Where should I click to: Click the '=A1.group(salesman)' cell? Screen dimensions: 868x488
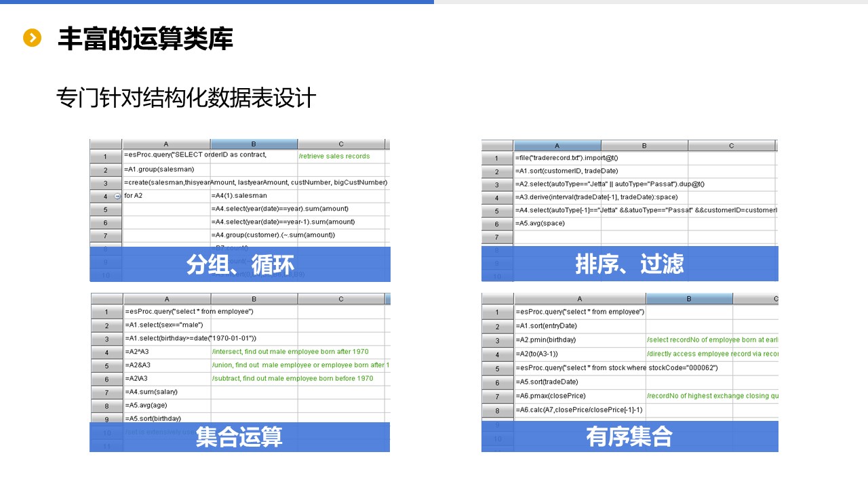166,169
